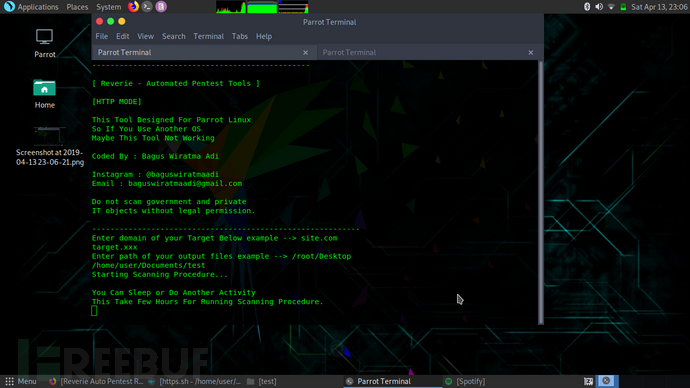Open Applications menu
Image resolution: width=690 pixels, height=388 pixels.
[x=38, y=7]
